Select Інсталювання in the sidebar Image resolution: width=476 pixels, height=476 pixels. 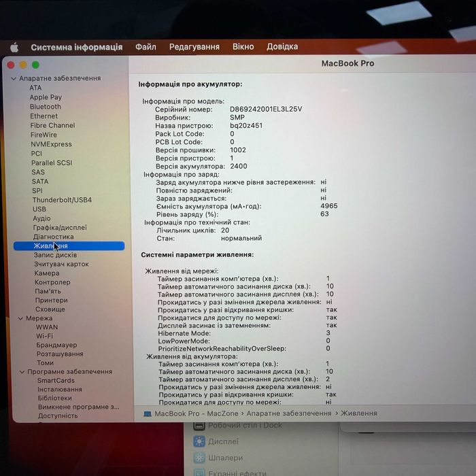(x=60, y=390)
